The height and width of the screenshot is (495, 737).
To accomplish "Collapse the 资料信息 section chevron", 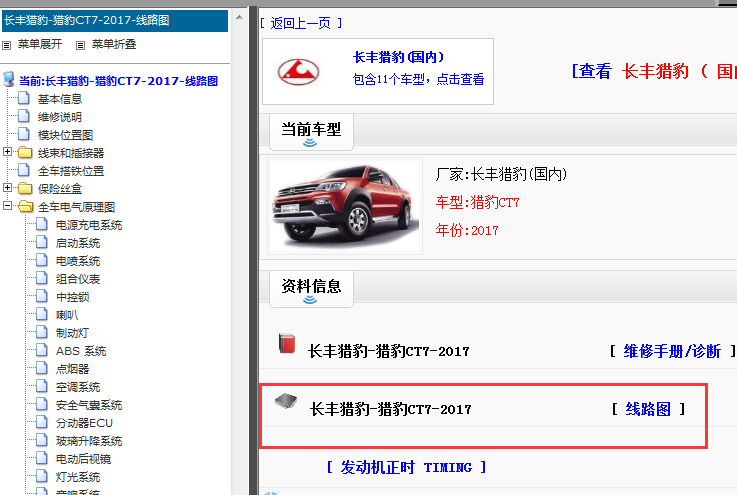I will coord(310,299).
